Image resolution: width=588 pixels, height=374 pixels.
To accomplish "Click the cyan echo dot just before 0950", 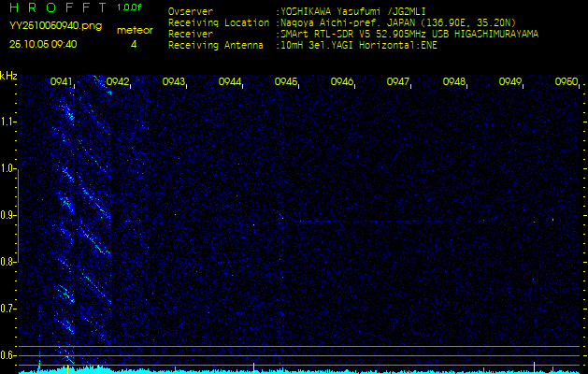I will pyautogui.click(x=552, y=220).
